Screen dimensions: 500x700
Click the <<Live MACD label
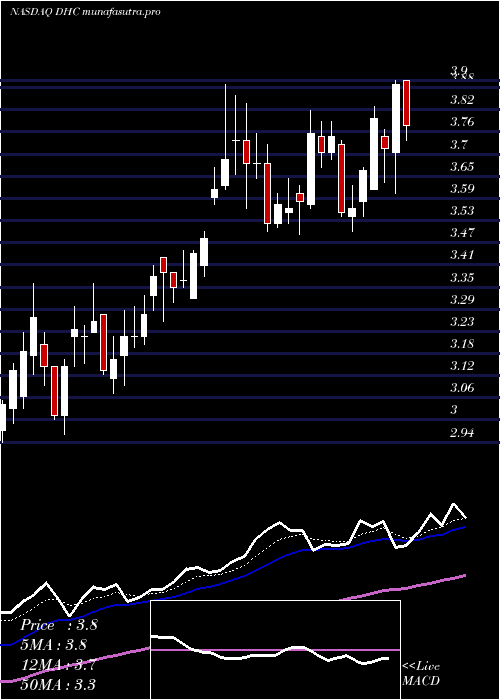(x=421, y=673)
